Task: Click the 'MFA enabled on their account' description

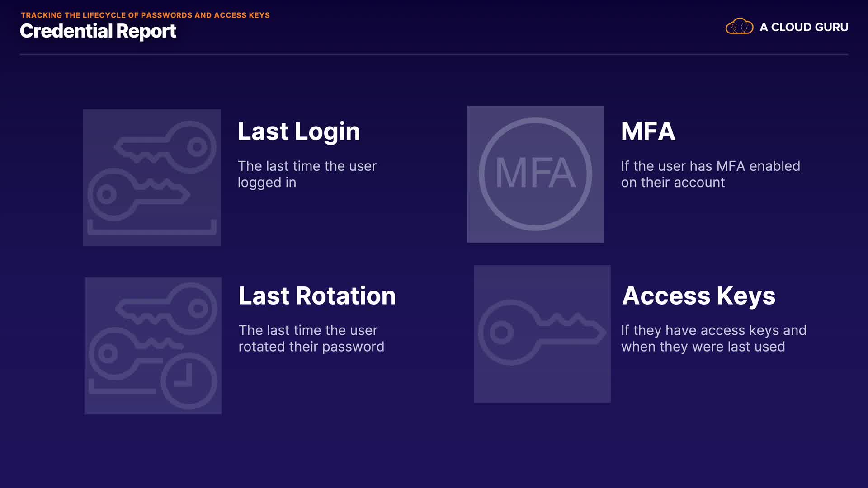Action: click(x=710, y=174)
